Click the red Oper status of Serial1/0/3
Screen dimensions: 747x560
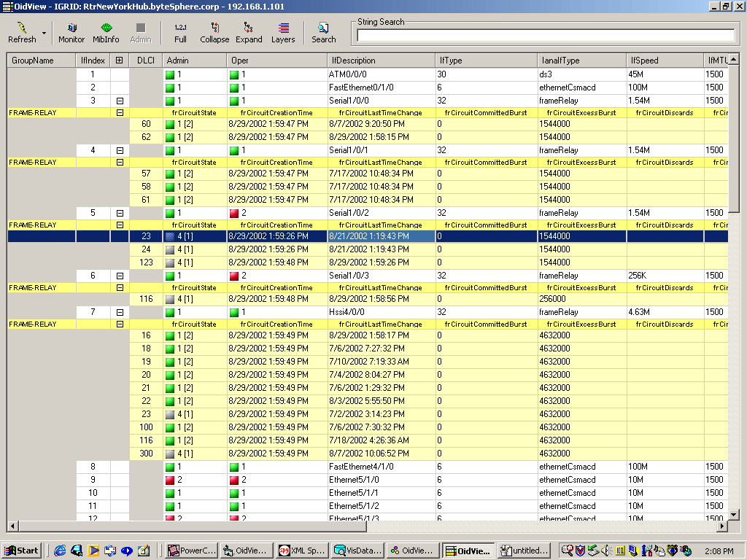[x=235, y=276]
